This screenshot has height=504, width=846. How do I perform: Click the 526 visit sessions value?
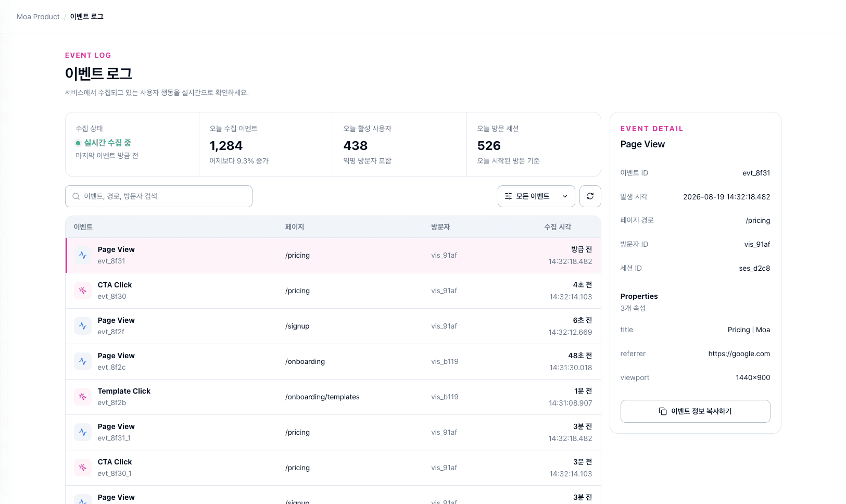click(489, 146)
